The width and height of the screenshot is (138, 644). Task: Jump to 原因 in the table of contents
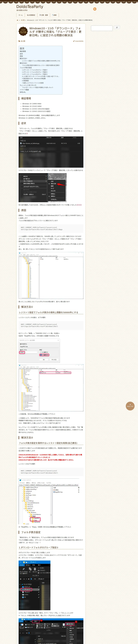[x=21, y=56]
